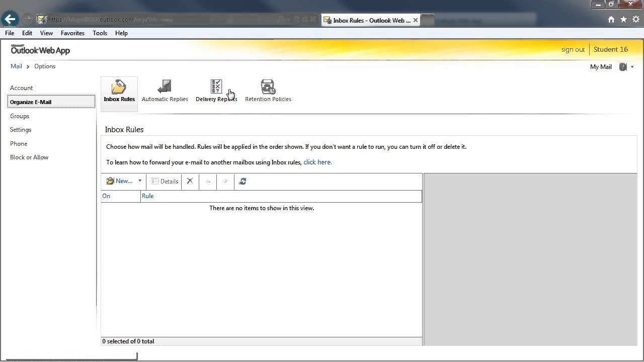Screen dimensions: 644x362
Task: Click the Outlook Web App logo
Action: (x=40, y=50)
